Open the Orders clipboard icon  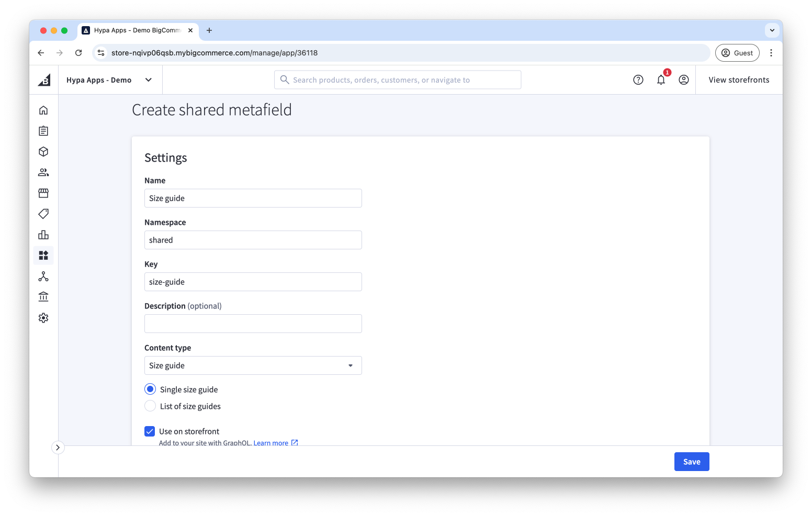43,131
